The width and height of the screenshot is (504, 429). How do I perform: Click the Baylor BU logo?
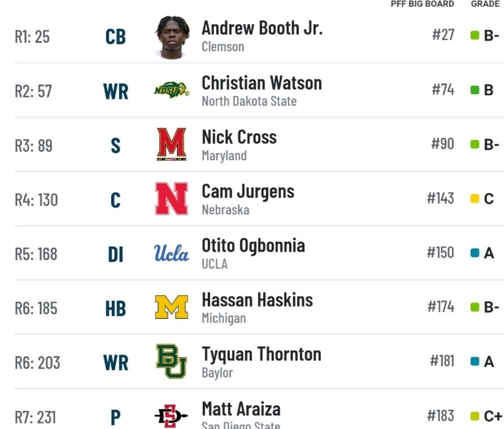(x=172, y=361)
